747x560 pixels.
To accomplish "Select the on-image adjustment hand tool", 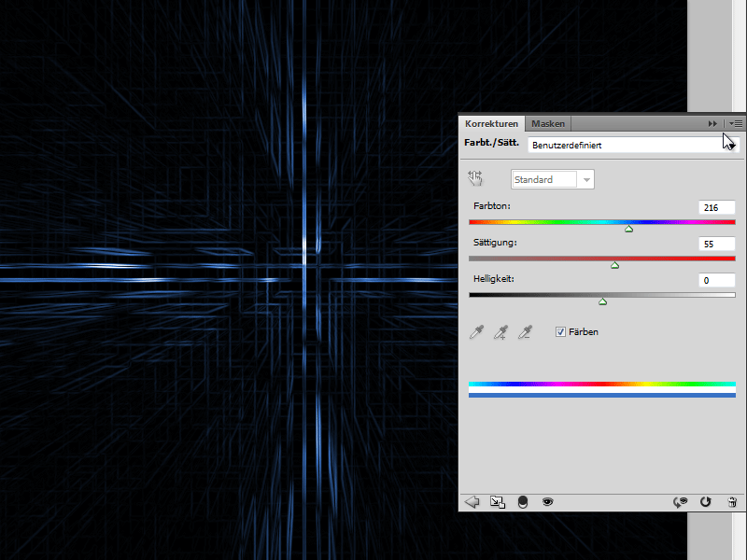I will [475, 178].
